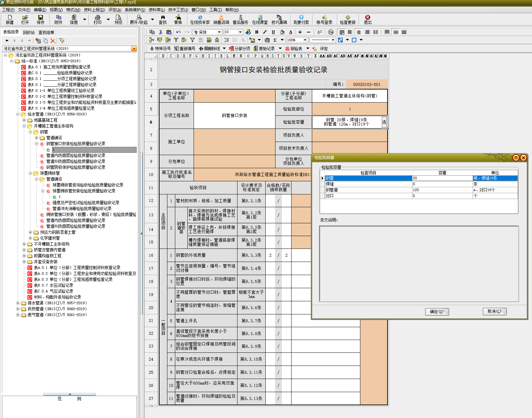Open the font size 10 dropdown
The image size is (532, 418).
point(240,32)
